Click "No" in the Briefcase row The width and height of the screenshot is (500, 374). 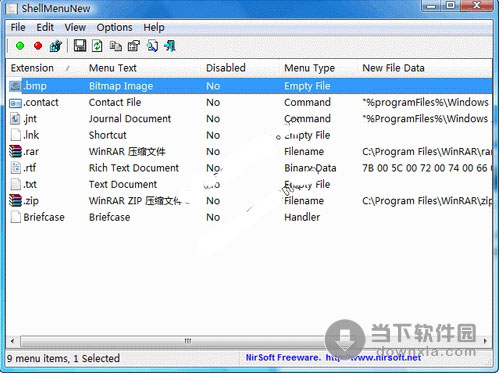tap(213, 217)
